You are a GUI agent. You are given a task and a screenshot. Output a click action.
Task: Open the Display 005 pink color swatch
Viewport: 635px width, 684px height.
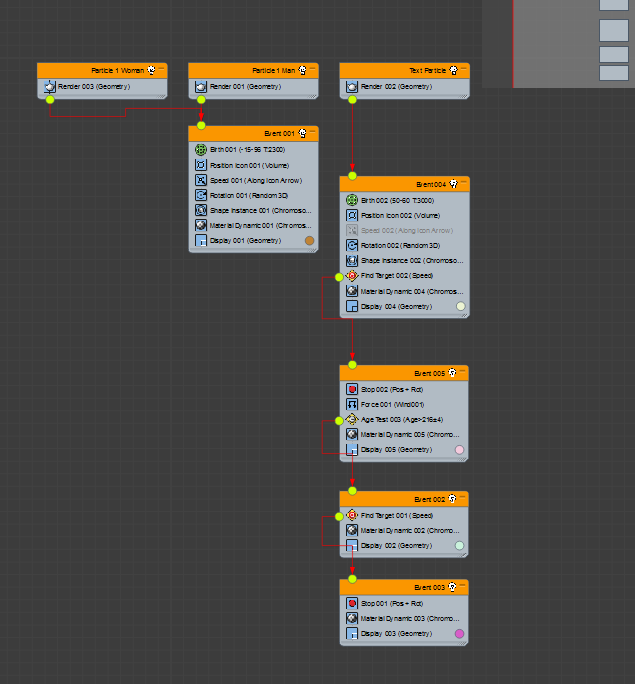coord(459,450)
